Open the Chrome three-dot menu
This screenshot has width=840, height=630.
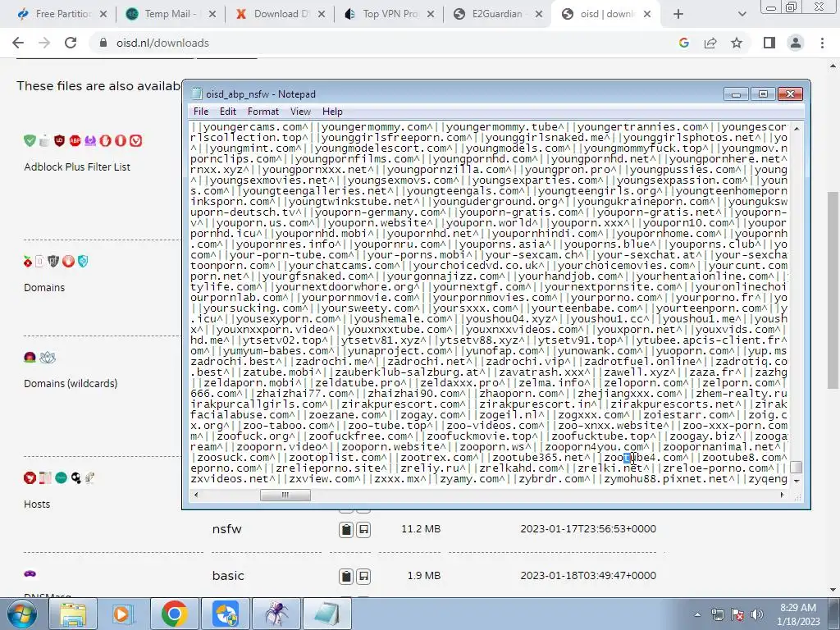822,43
